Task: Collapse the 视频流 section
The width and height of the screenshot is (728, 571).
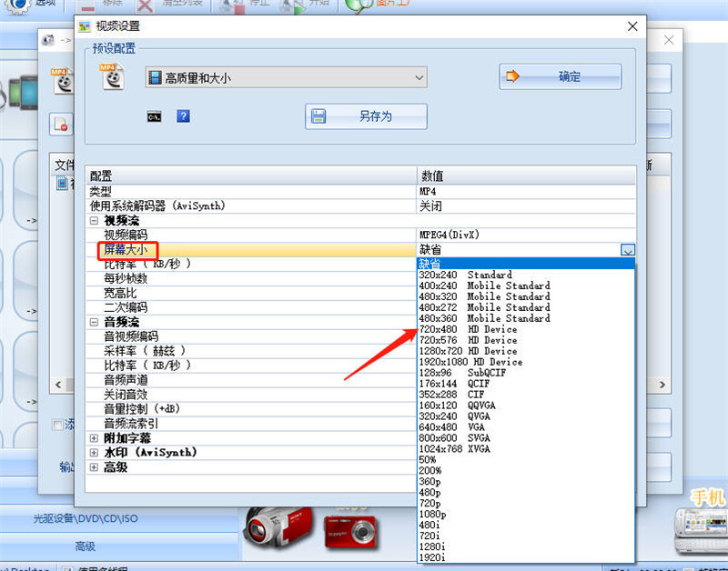Action: point(94,221)
